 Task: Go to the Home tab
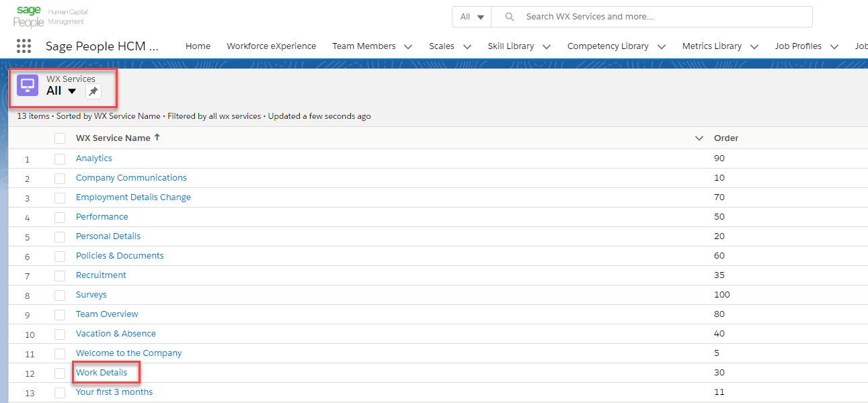coord(198,46)
